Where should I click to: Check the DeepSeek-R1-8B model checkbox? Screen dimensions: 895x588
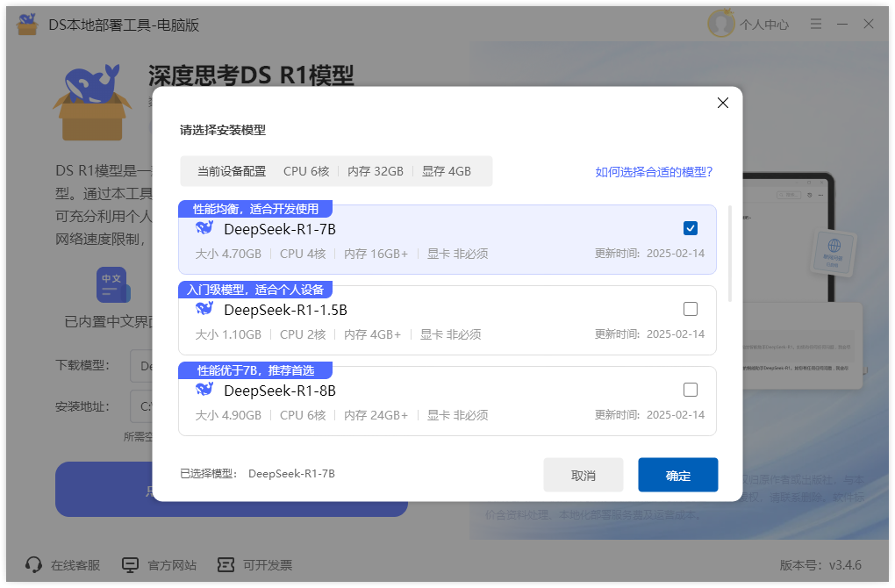690,390
